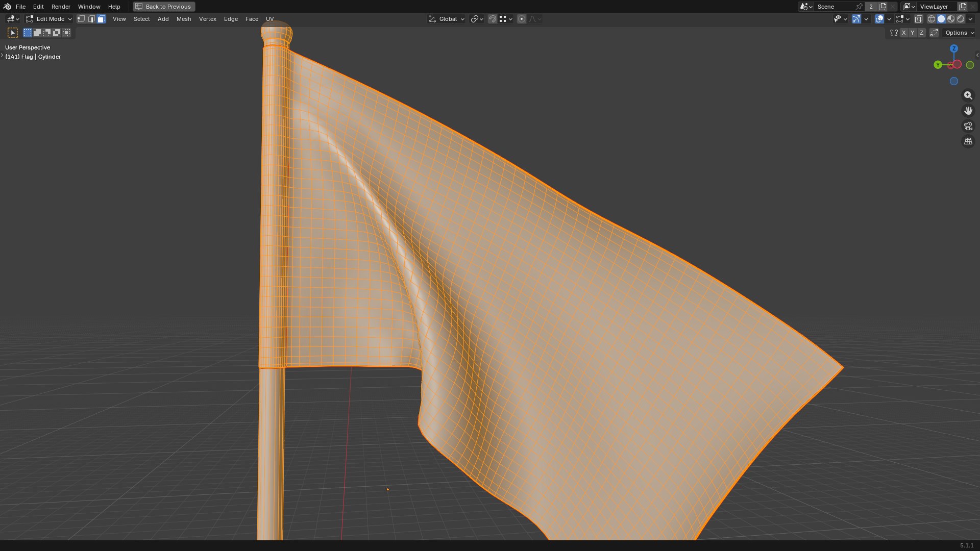Click the zoom magnifier viewport icon
980x551 pixels.
[x=968, y=95]
